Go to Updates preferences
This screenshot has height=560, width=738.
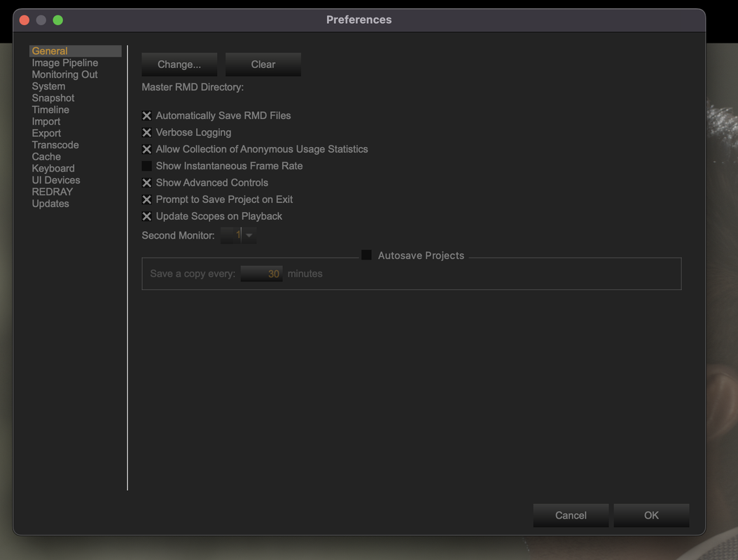[x=50, y=204]
